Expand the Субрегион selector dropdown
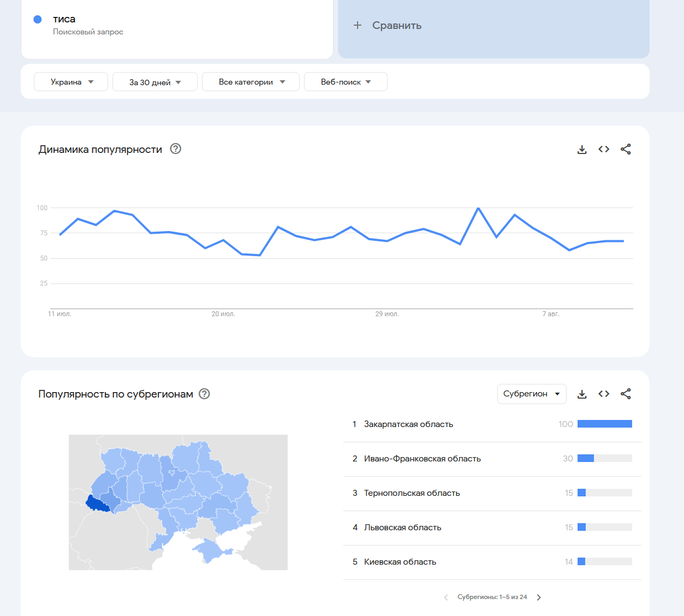 [x=531, y=394]
